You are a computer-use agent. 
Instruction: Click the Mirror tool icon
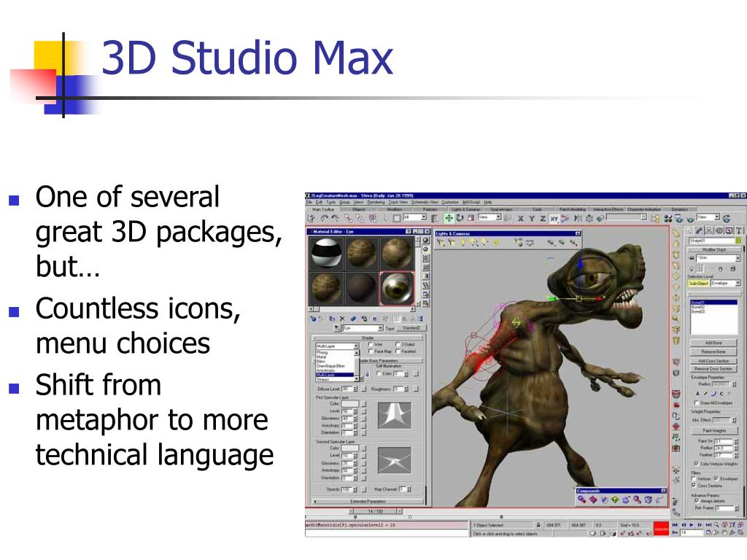point(578,219)
